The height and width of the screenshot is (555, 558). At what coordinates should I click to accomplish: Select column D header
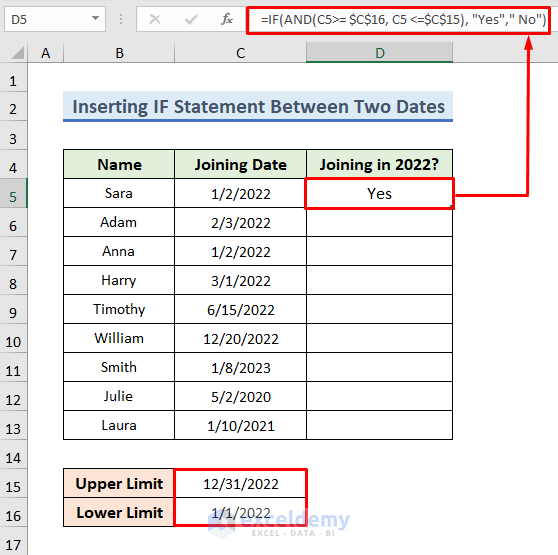[x=380, y=53]
